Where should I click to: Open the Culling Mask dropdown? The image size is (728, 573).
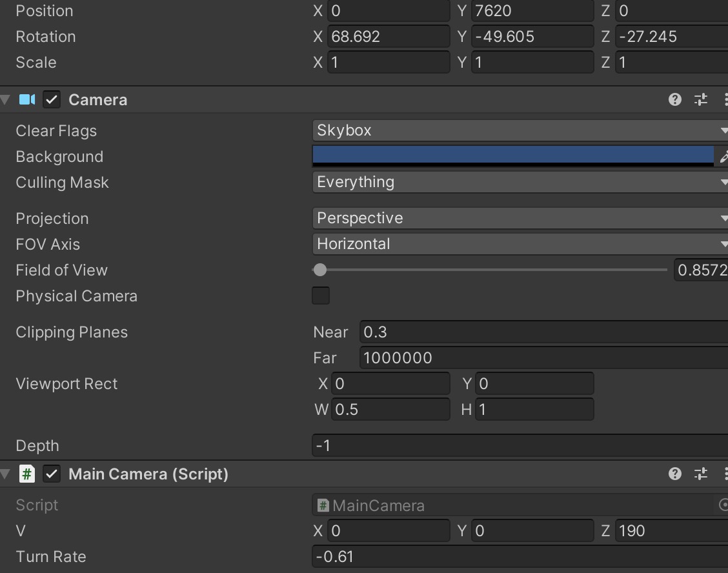pyautogui.click(x=520, y=183)
